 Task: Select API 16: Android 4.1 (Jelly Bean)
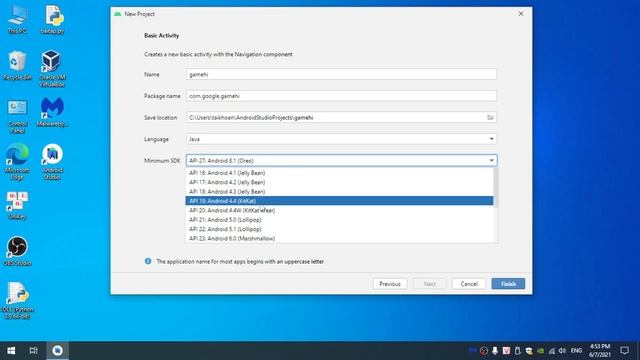tap(339, 173)
